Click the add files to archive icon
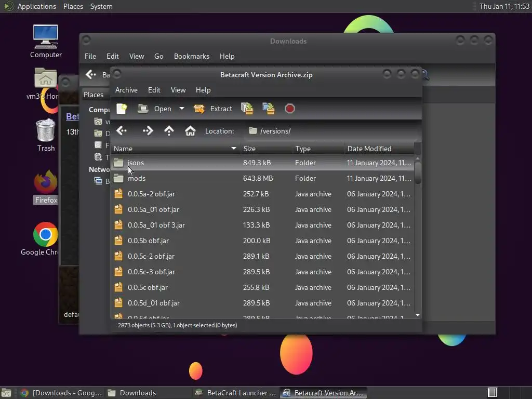This screenshot has width=532, height=399. (247, 109)
